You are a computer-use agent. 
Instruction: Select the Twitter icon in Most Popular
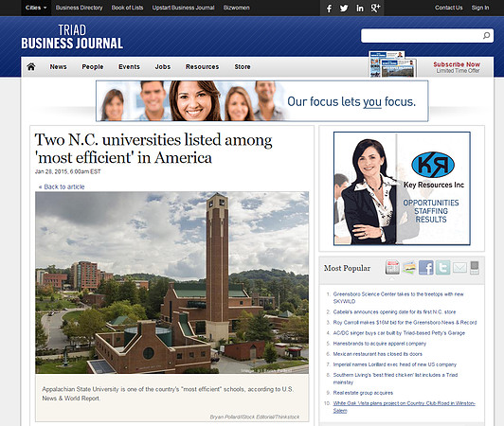click(442, 267)
